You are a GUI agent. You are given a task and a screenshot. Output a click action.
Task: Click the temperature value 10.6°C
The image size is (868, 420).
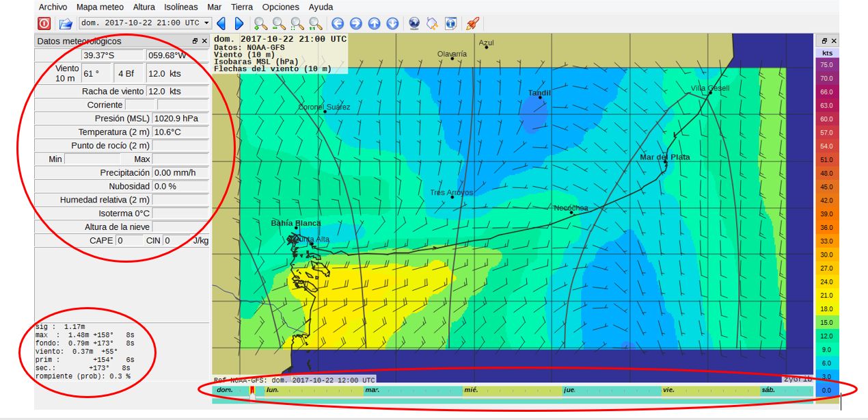(x=180, y=132)
